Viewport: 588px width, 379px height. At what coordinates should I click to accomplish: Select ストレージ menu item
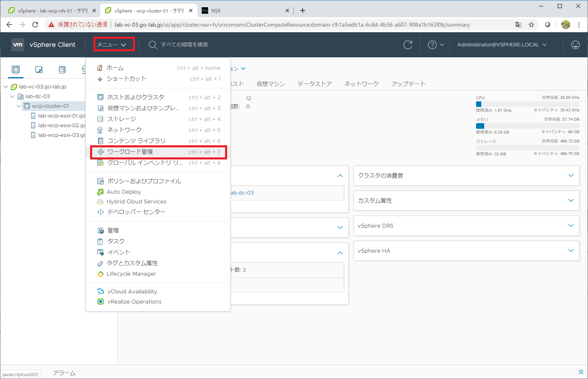(x=158, y=119)
